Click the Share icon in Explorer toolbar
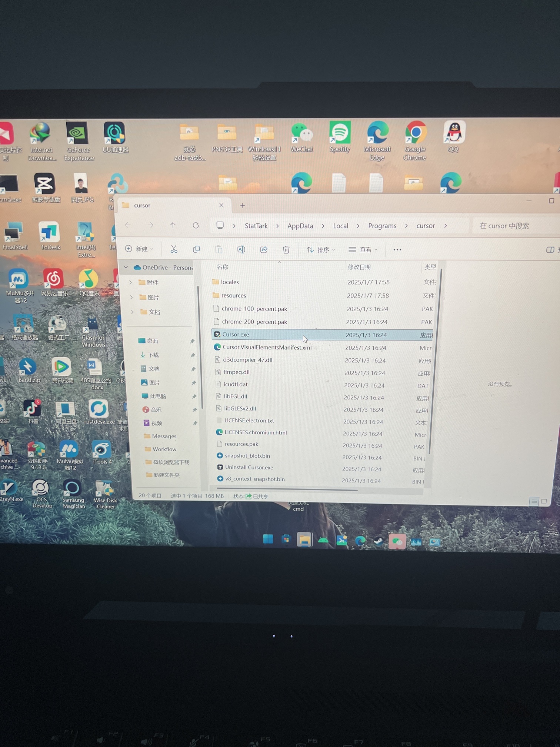Image resolution: width=560 pixels, height=747 pixels. 264,249
